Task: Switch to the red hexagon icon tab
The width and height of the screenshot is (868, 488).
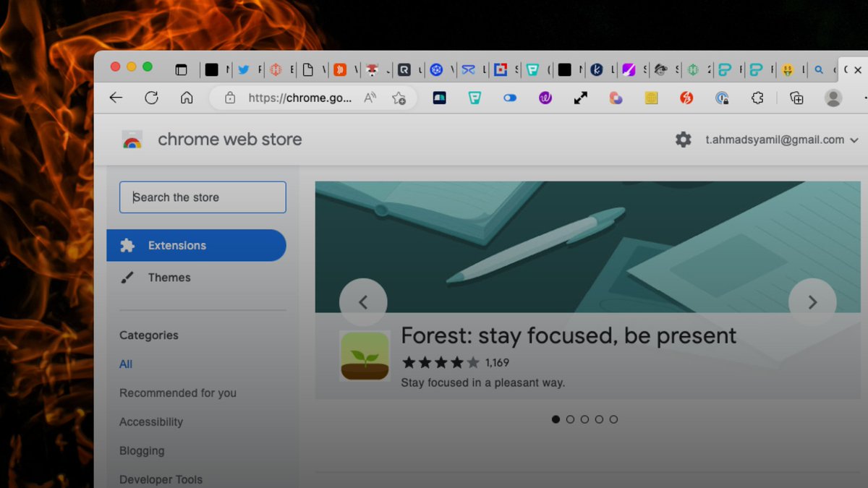Action: (x=276, y=70)
